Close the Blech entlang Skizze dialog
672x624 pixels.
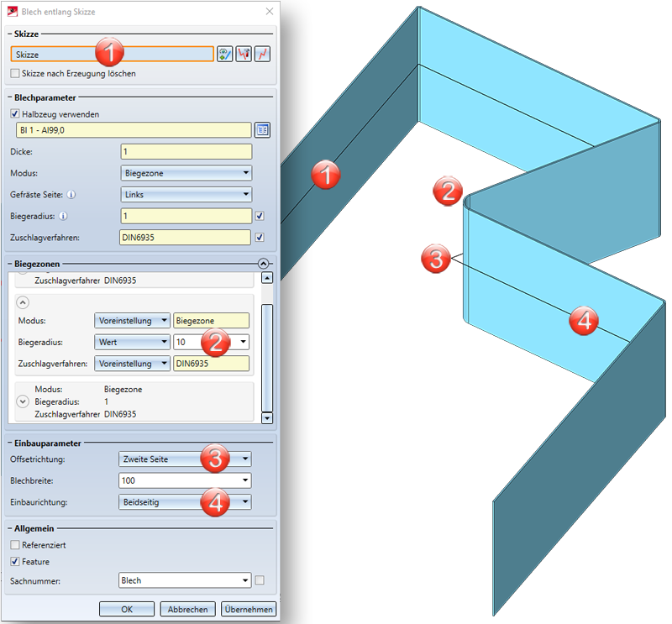click(x=270, y=11)
